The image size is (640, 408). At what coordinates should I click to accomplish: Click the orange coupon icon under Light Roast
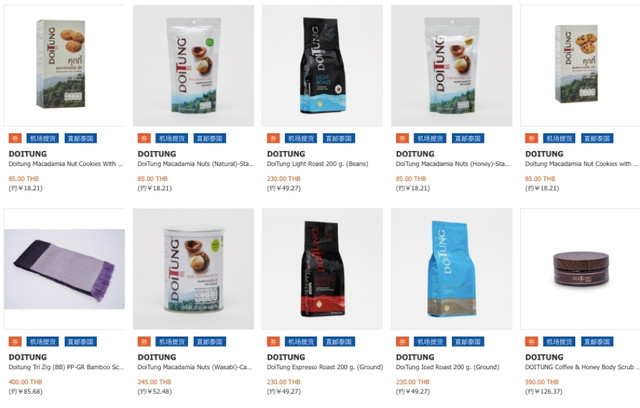coord(273,138)
